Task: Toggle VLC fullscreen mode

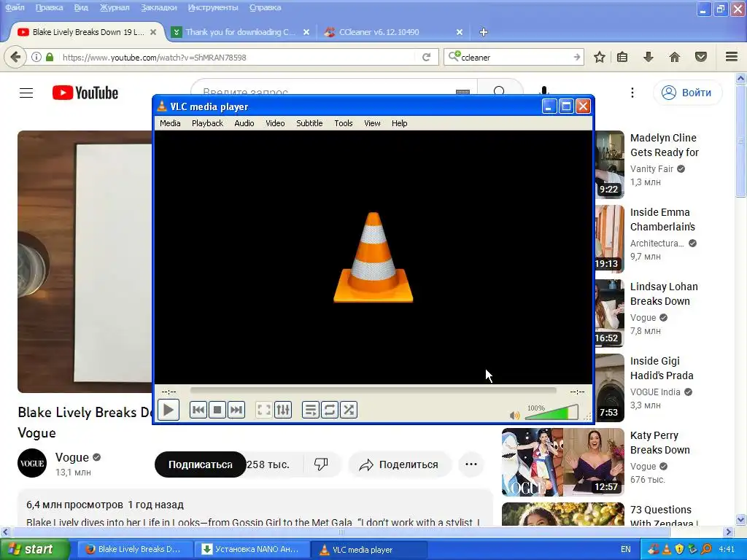Action: click(x=264, y=410)
